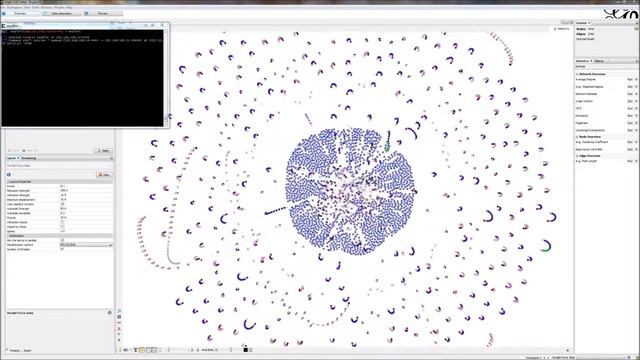The height and width of the screenshot is (360, 640).
Task: Select the Streaming tab
Action: click(29, 158)
